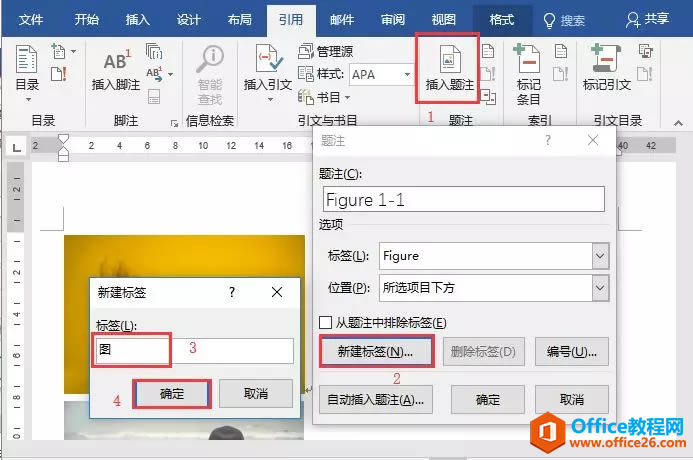693x460 pixels.
Task: Click the Insert Table of Figures icon
Action: 488,51
